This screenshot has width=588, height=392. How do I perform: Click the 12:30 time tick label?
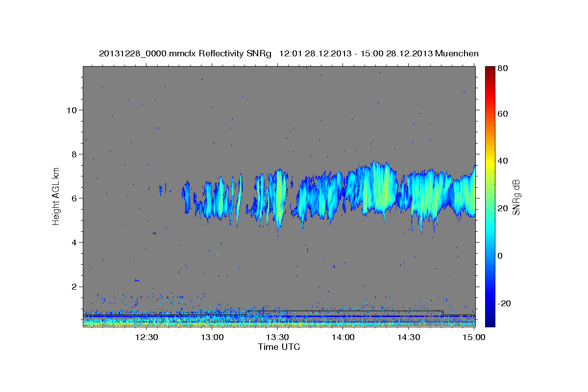pos(146,337)
